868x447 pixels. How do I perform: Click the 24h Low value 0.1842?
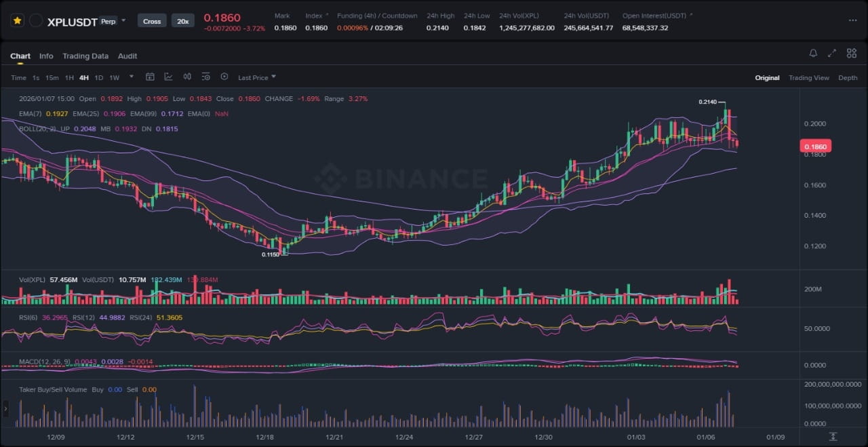point(475,28)
